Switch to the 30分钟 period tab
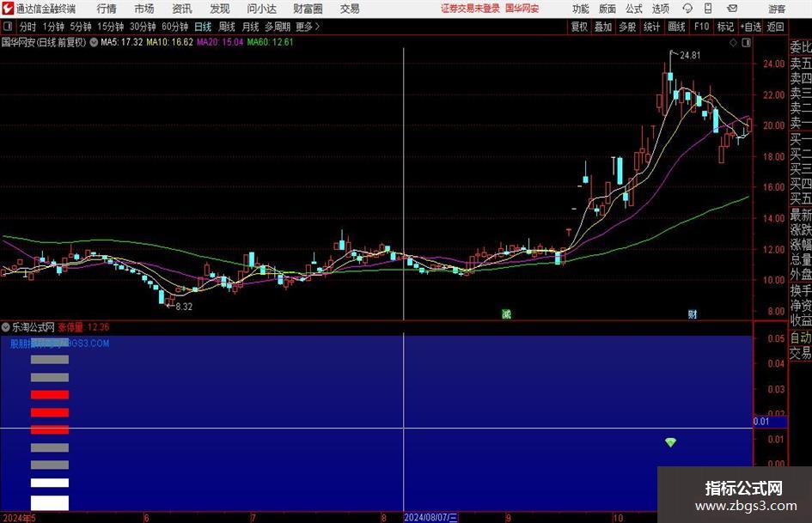The image size is (812, 523). pos(143,27)
